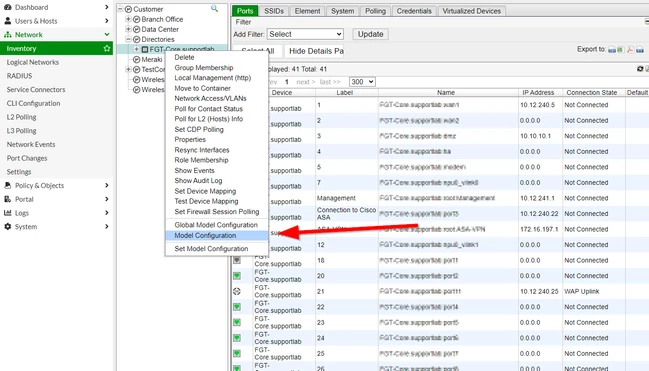Open the Credentials tab

[414, 11]
